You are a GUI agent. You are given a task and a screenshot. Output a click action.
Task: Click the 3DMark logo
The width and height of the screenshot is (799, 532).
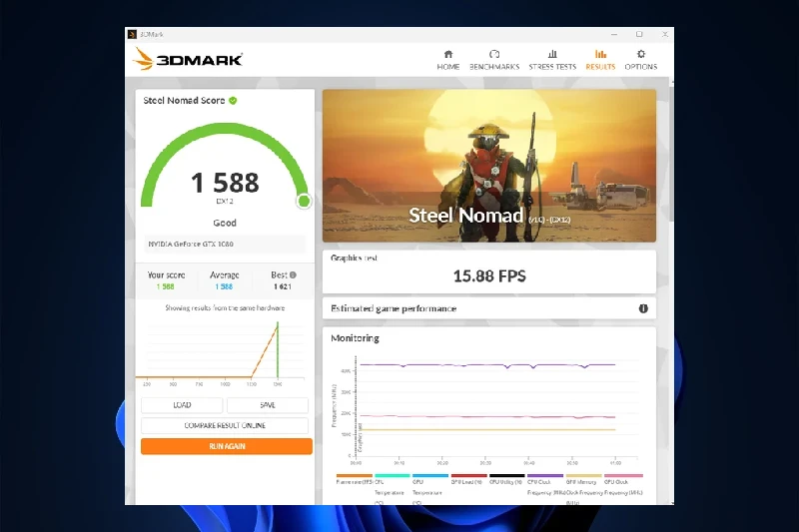(188, 59)
